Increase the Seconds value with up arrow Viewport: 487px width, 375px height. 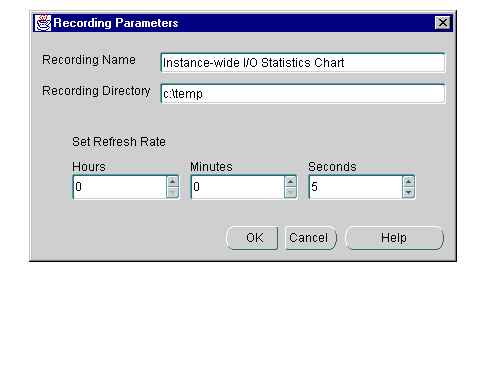(409, 182)
